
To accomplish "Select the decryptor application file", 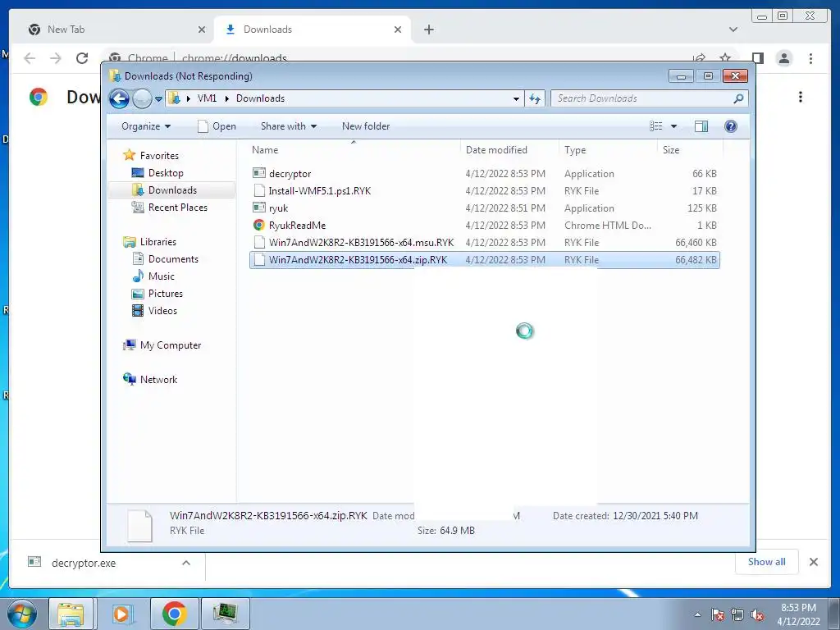I will (x=484, y=174).
